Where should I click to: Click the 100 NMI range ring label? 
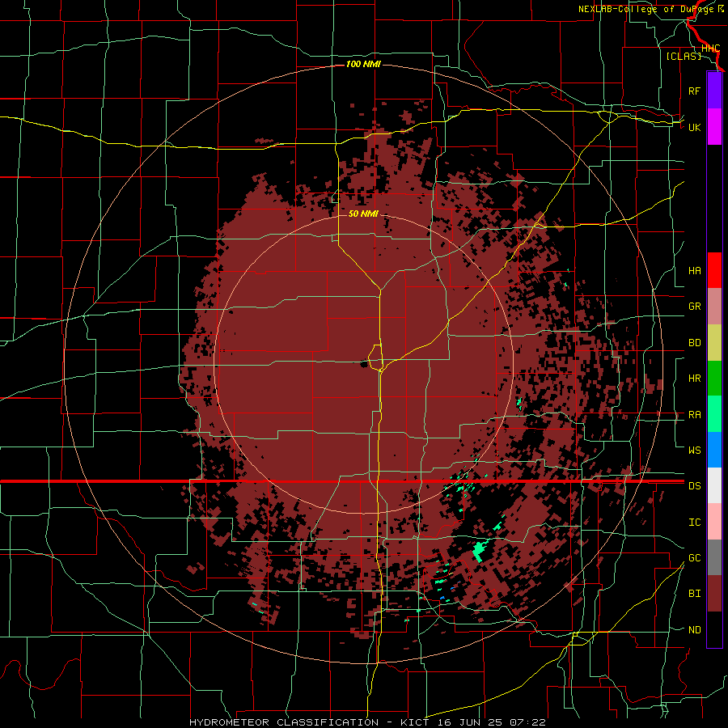(363, 64)
